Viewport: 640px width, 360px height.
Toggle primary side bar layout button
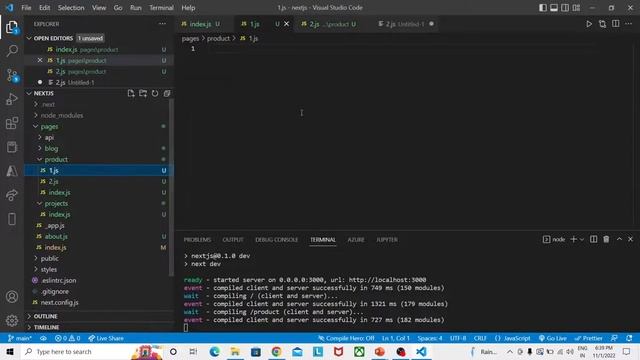click(543, 8)
